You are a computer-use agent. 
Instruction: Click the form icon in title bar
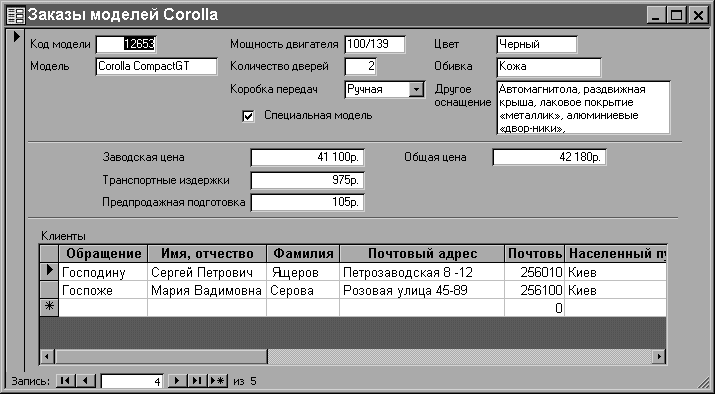pos(16,15)
